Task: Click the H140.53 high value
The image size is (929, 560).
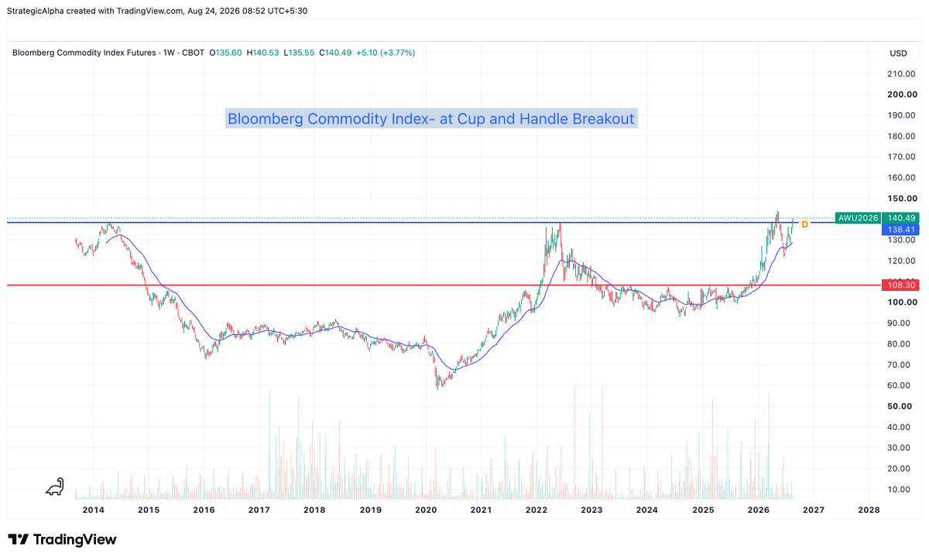Action: (262, 53)
